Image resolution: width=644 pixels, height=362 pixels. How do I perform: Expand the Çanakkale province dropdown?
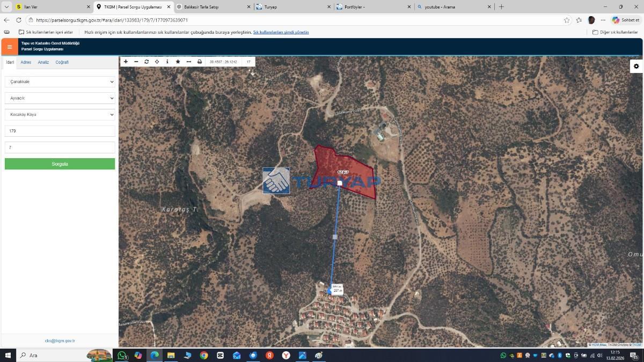point(60,82)
